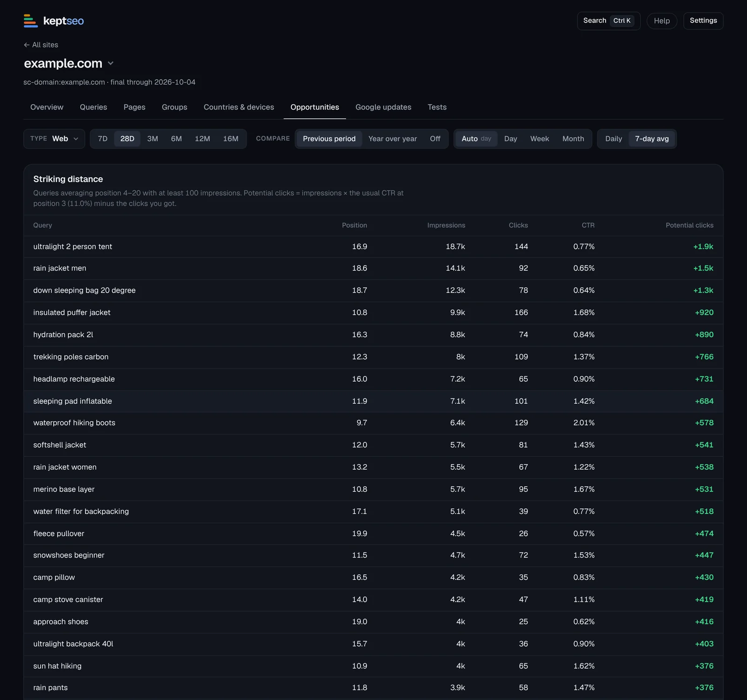Expand the example.com site switcher chevron
This screenshot has height=700, width=747.
pos(111,63)
